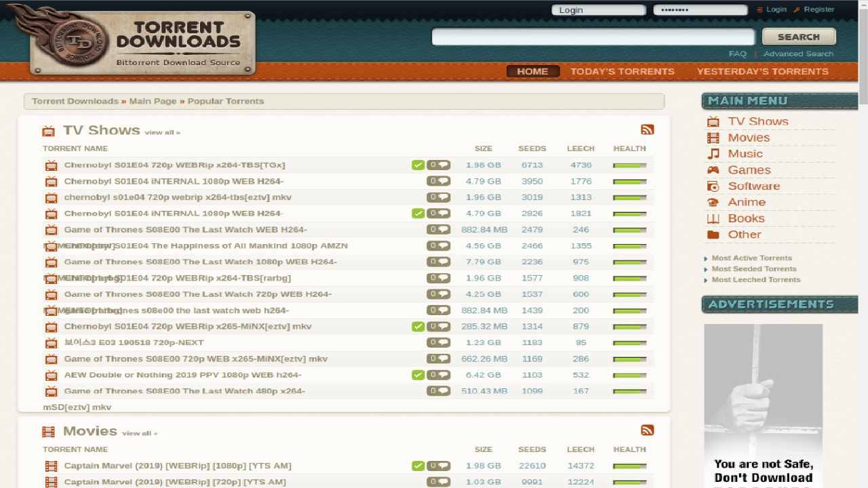Click the key icon beside Register
The height and width of the screenshot is (488, 868).
797,9
